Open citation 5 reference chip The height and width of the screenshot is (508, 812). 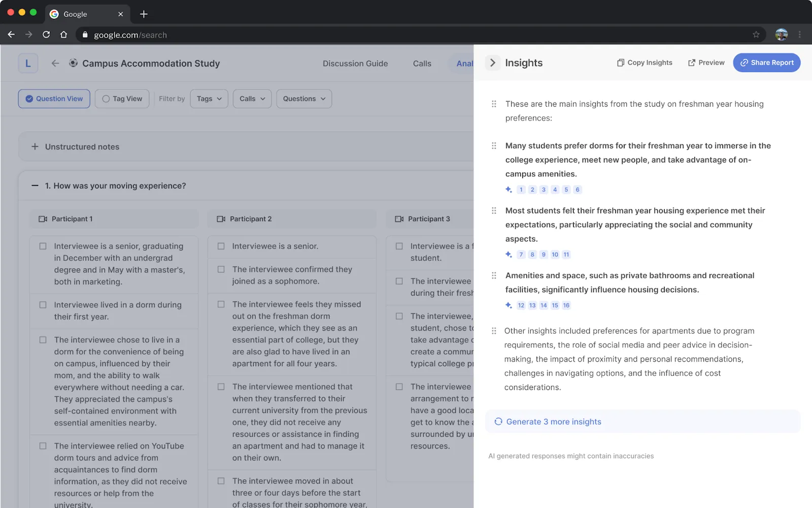click(566, 189)
